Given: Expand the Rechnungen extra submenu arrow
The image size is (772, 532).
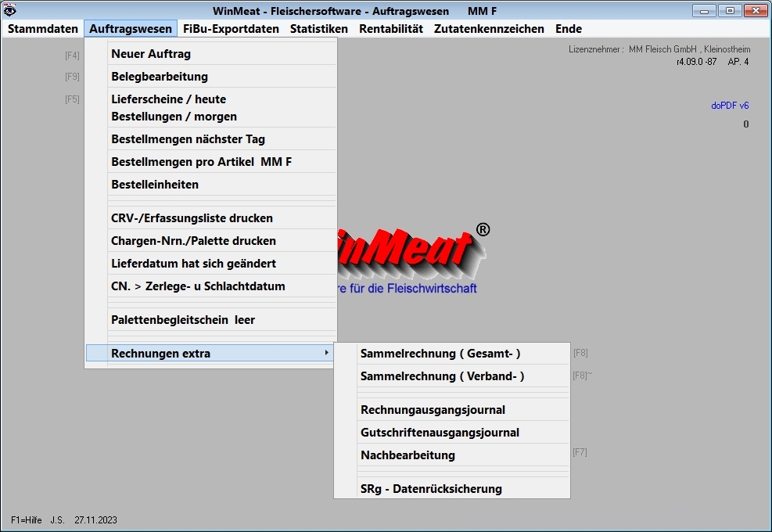Looking at the screenshot, I should [x=326, y=354].
